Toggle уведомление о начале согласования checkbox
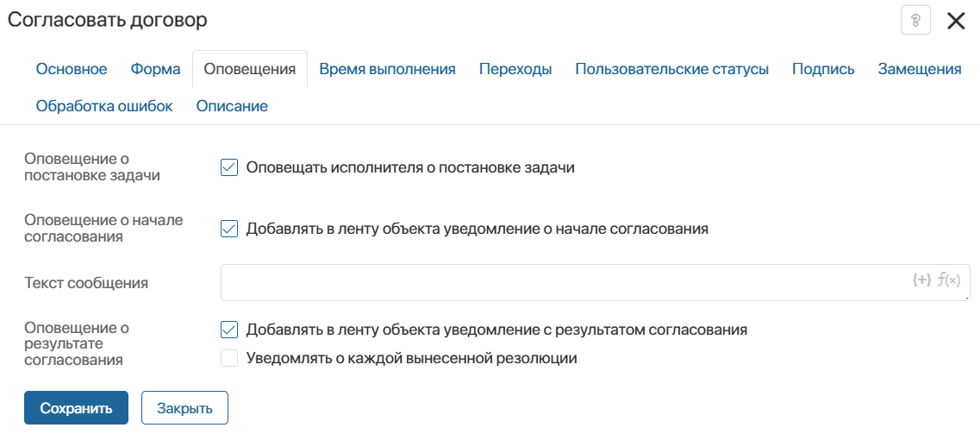The width and height of the screenshot is (980, 434). (x=229, y=229)
